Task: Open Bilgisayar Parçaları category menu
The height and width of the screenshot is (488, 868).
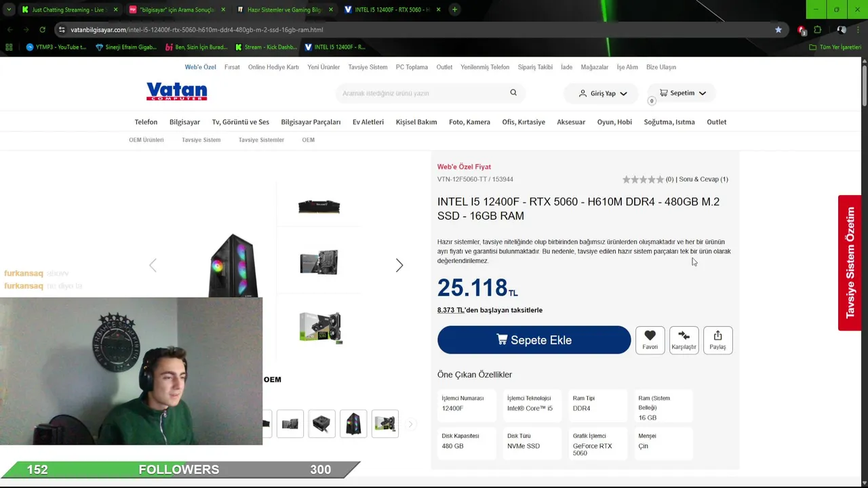Action: point(311,122)
